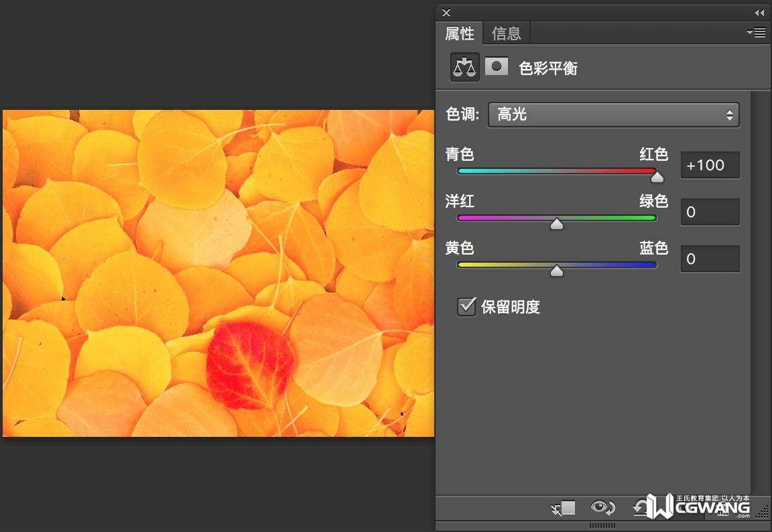The width and height of the screenshot is (772, 532).
Task: Switch to the 属性 tab
Action: (460, 33)
